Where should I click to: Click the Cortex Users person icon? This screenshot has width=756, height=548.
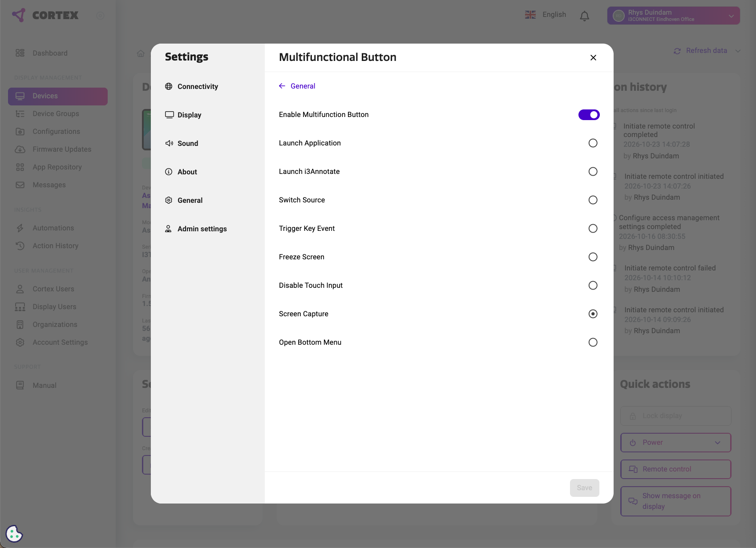20,289
